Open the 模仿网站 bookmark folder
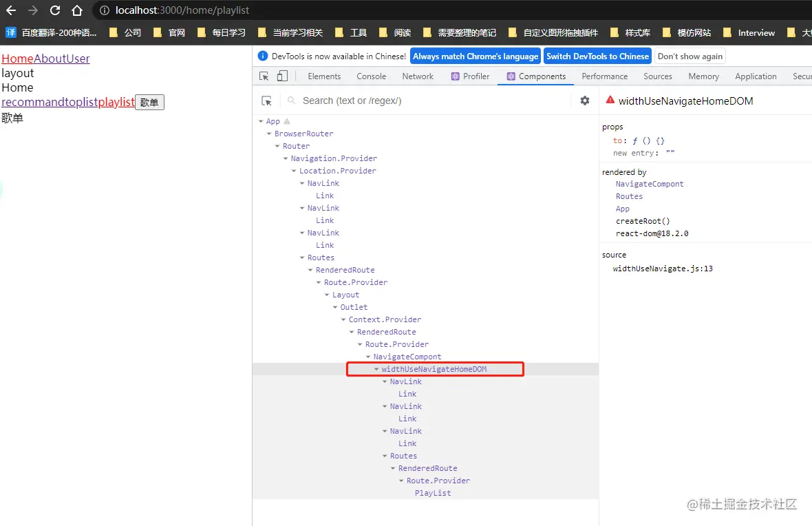Image resolution: width=812 pixels, height=526 pixels. [x=687, y=32]
